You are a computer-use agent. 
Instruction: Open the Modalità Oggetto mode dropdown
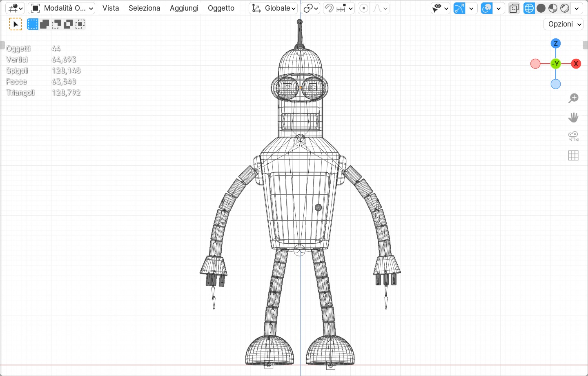pos(62,8)
